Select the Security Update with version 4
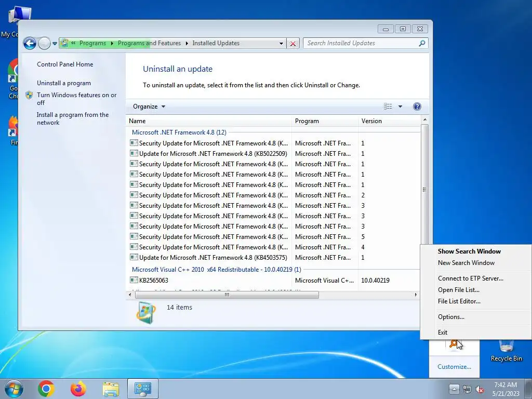Viewport: 532px width, 399px height. (x=214, y=247)
